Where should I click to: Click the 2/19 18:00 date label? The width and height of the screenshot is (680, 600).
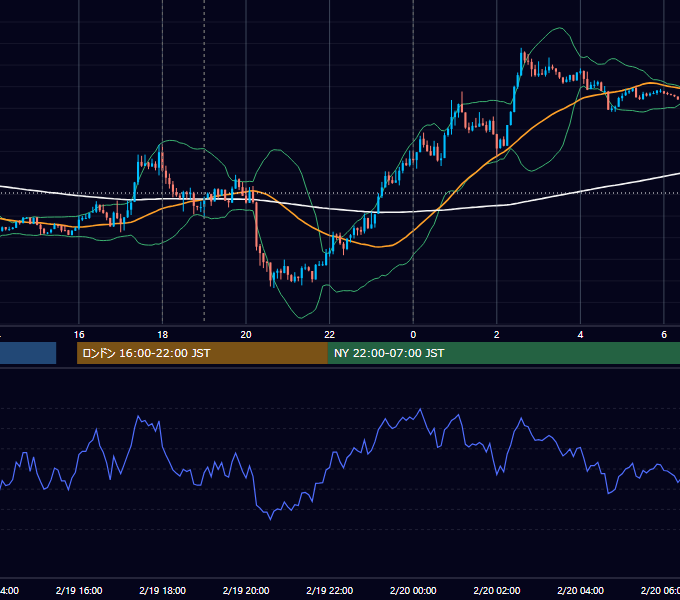(163, 590)
